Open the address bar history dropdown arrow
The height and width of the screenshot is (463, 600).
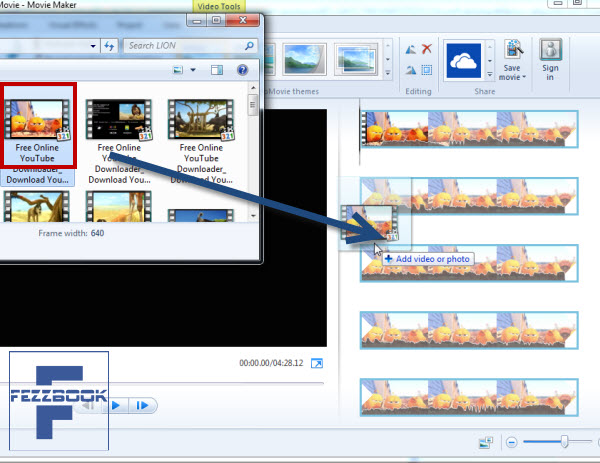pos(93,46)
